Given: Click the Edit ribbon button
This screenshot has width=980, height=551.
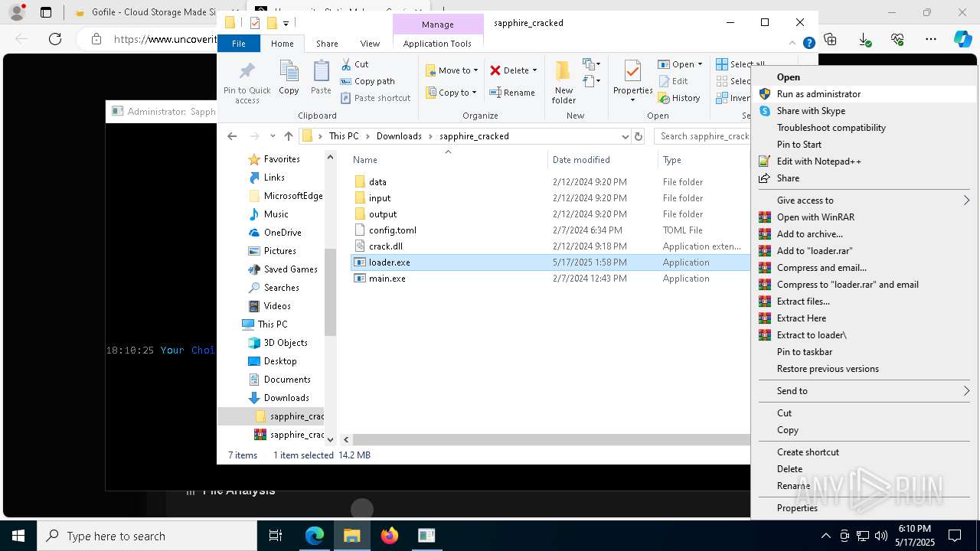Looking at the screenshot, I should pyautogui.click(x=674, y=81).
